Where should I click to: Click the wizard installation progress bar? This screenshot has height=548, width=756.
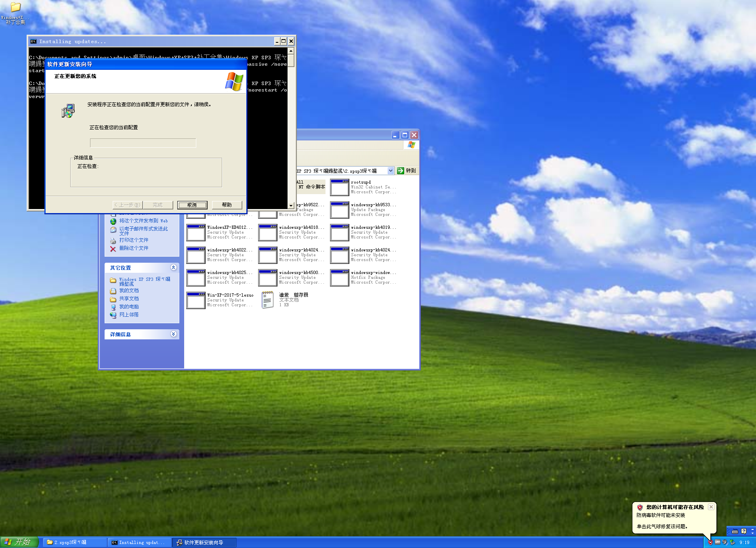point(143,143)
